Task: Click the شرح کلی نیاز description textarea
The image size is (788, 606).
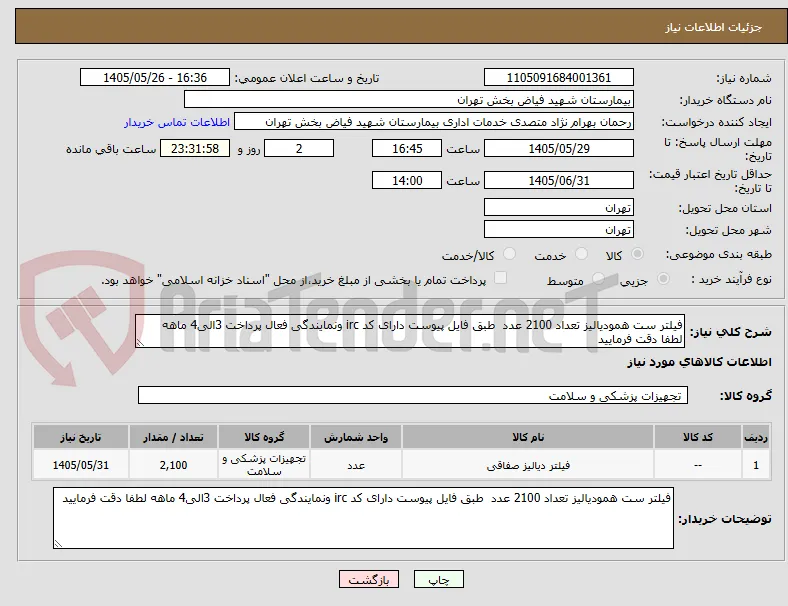Action: pyautogui.click(x=410, y=331)
